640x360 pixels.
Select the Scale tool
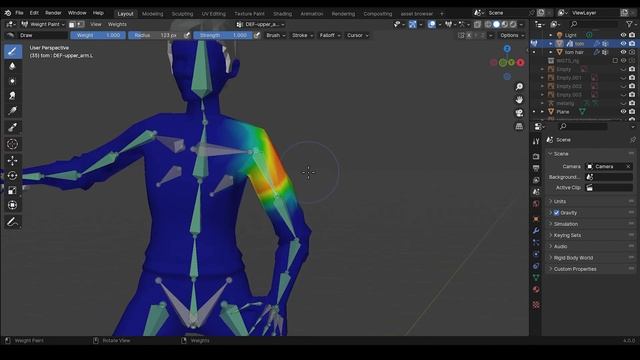[x=12, y=190]
